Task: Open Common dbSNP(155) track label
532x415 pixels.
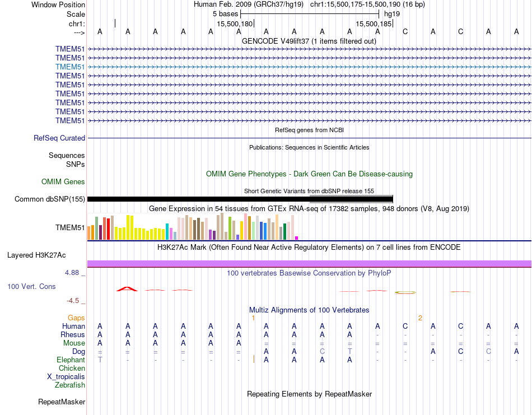Action: [x=49, y=199]
